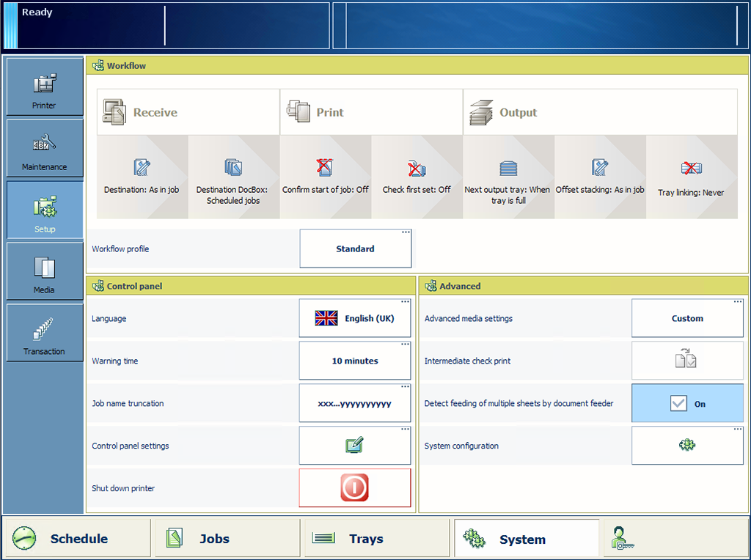Click the Tray linking: Never tile
Image resolution: width=751 pixels, height=560 pixels.
[x=691, y=177]
